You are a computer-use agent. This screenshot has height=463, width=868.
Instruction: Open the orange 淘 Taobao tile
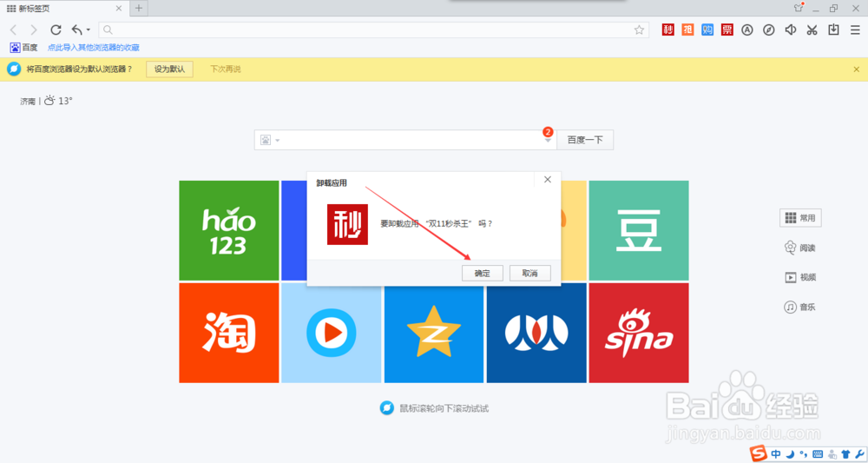click(x=228, y=333)
